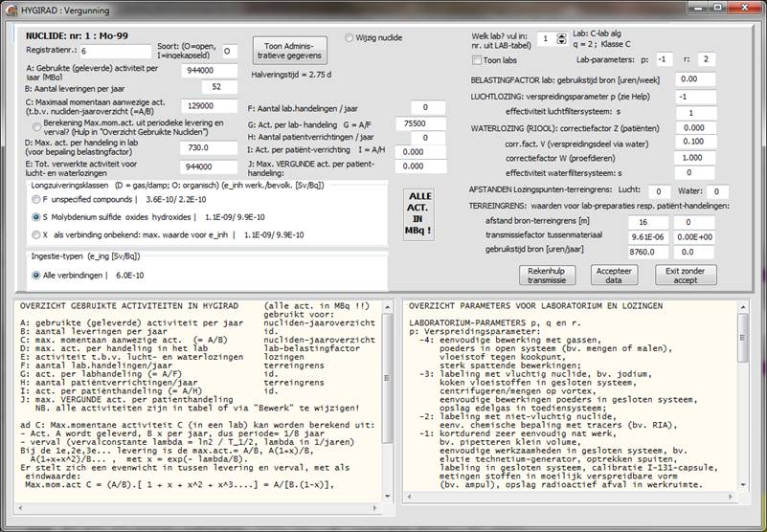Close the HYGIRAD Vergunning window
Image resolution: width=767 pixels, height=532 pixels.
tap(745, 8)
